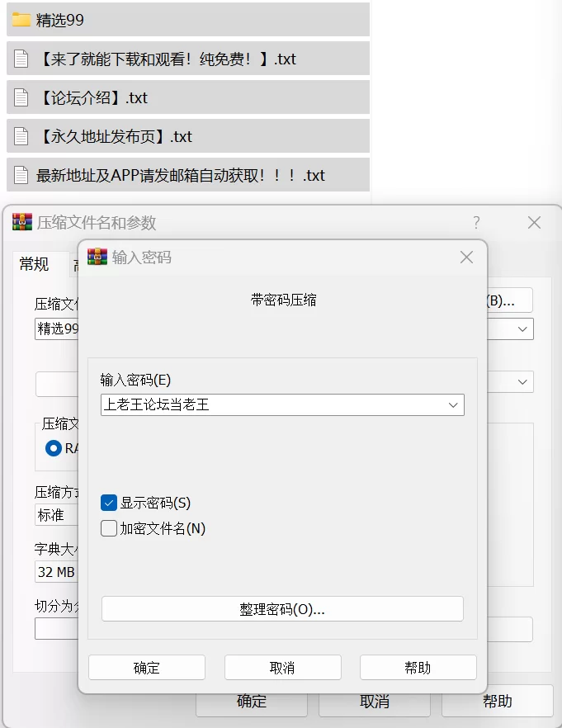Click the 论坛介绍 text file icon

[x=21, y=97]
